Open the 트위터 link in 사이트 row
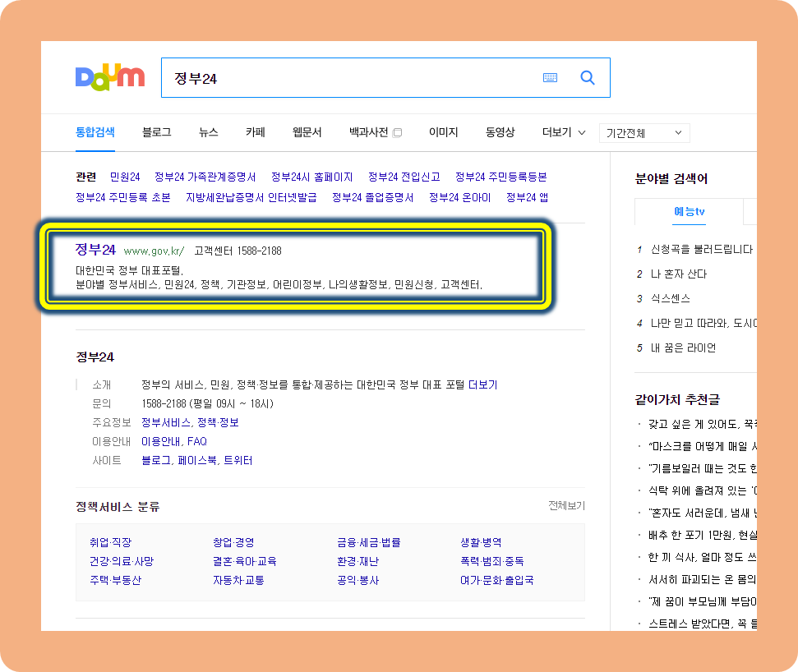The height and width of the screenshot is (672, 798). pyautogui.click(x=238, y=460)
